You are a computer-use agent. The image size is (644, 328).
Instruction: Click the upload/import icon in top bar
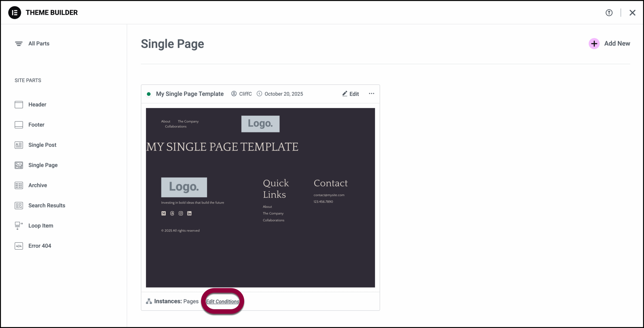pos(609,13)
